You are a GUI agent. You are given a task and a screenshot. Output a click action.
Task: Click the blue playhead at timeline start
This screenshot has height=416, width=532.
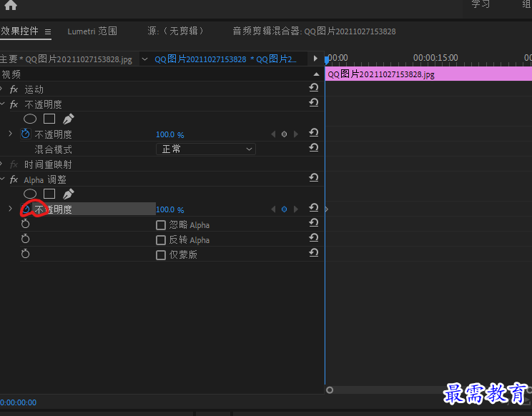point(326,60)
